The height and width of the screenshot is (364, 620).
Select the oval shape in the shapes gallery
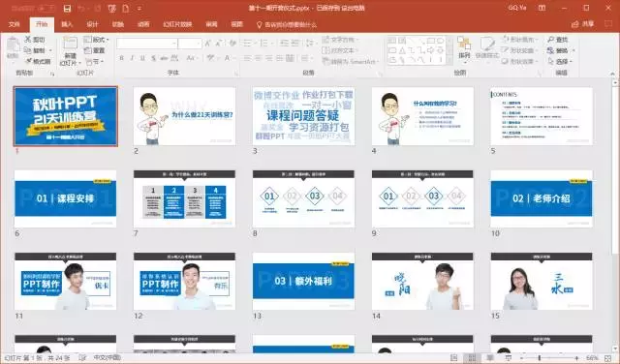(x=440, y=41)
